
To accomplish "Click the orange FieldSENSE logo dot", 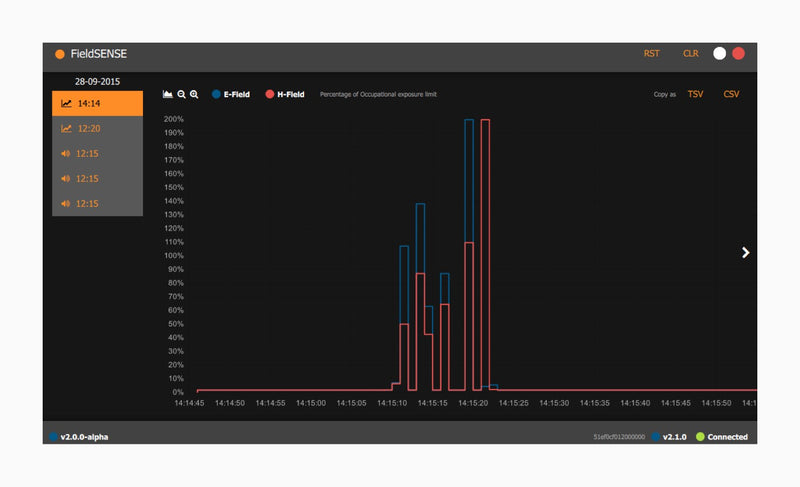I will point(60,54).
